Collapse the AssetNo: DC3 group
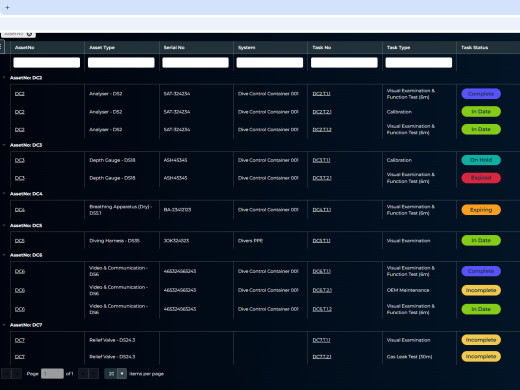This screenshot has height=390, width=520. point(4,145)
